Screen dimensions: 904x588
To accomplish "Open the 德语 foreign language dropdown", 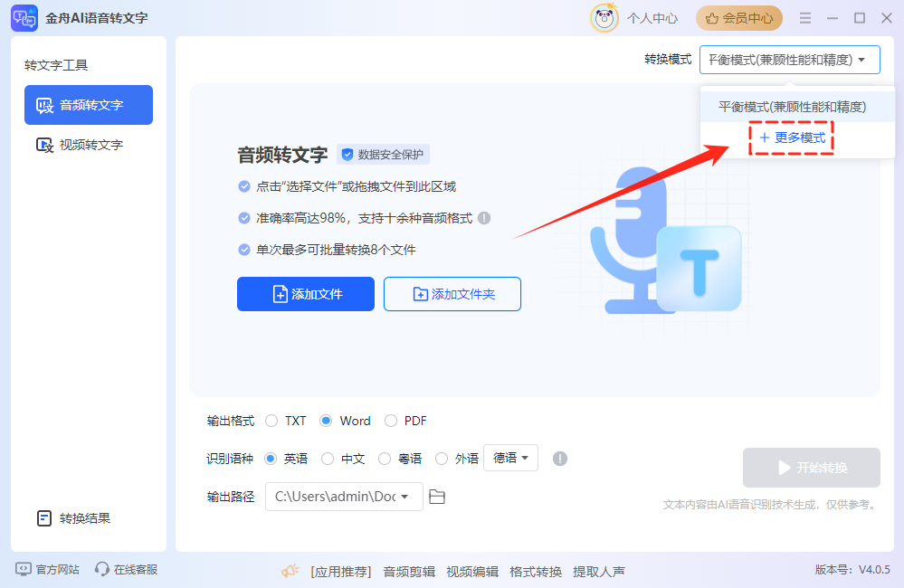I will [511, 458].
